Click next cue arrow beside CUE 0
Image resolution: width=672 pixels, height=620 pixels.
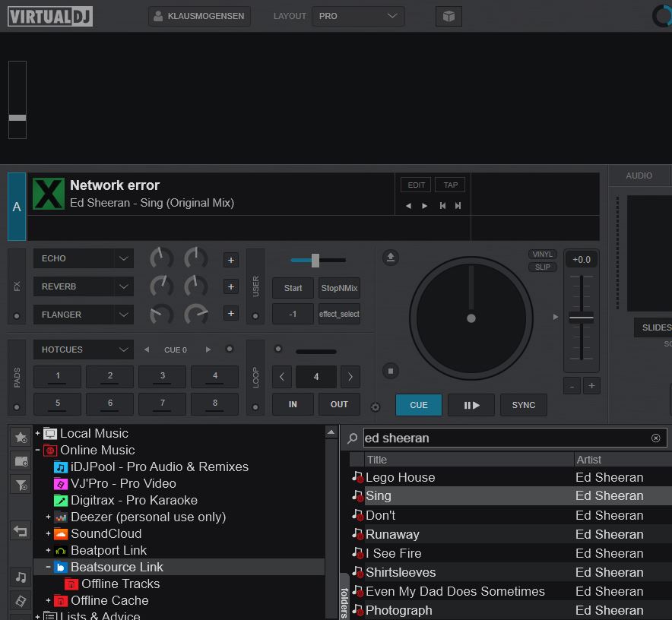(208, 350)
